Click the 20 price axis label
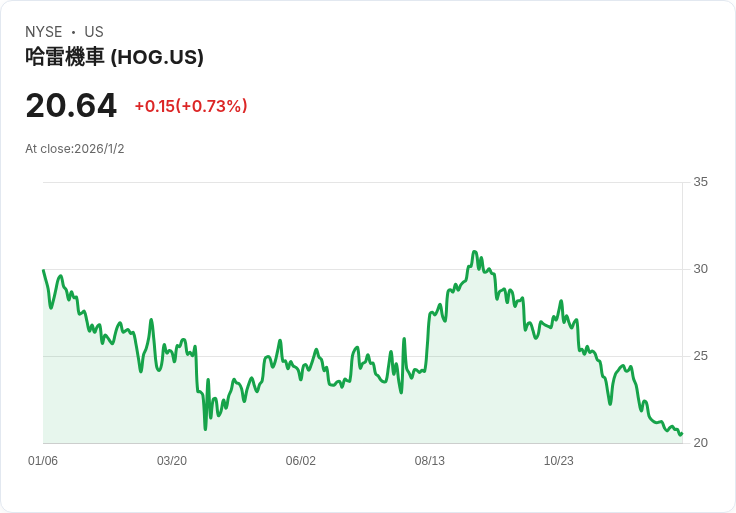Viewport: 736px width, 513px height. coord(700,443)
